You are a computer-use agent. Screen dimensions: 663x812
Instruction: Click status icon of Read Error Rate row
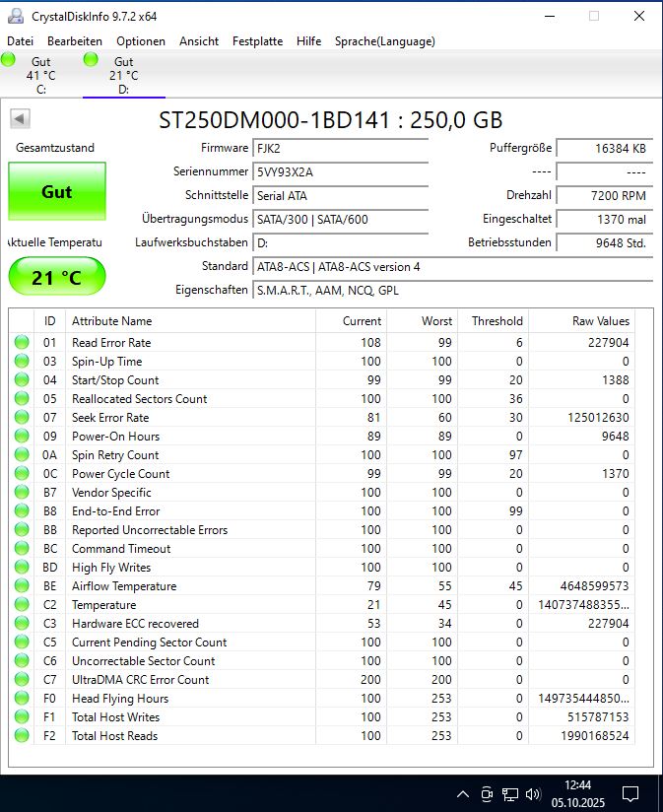pos(22,342)
